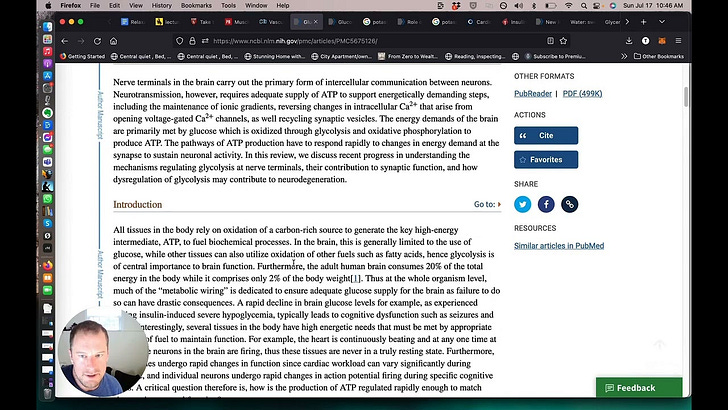The height and width of the screenshot is (410, 728).
Task: Open Subscribe to Premiu bookmark
Action: coord(555,56)
